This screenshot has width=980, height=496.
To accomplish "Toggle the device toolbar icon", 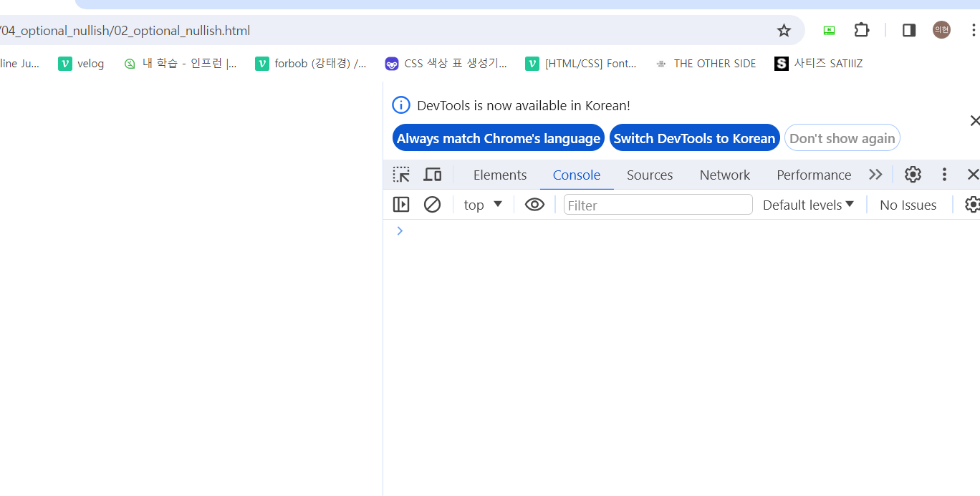I will tap(433, 175).
